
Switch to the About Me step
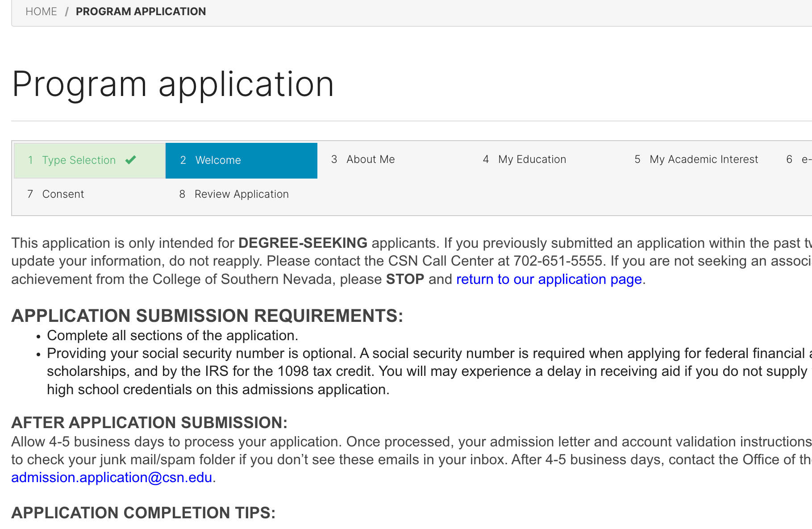370,159
